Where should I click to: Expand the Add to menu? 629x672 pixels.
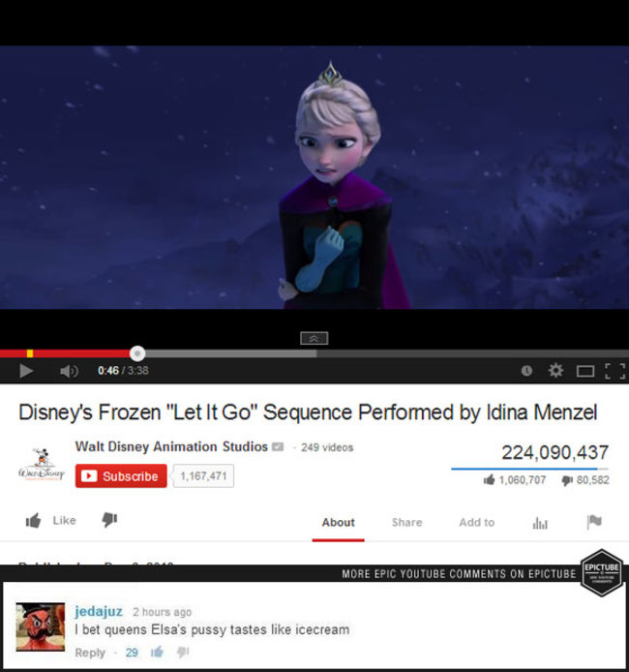pos(476,523)
